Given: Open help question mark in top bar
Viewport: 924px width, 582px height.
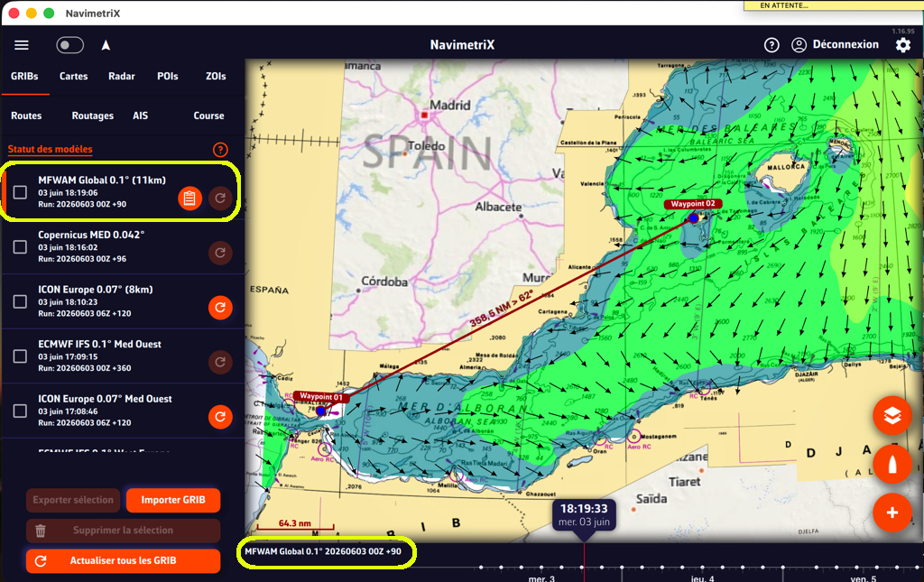Looking at the screenshot, I should 772,45.
